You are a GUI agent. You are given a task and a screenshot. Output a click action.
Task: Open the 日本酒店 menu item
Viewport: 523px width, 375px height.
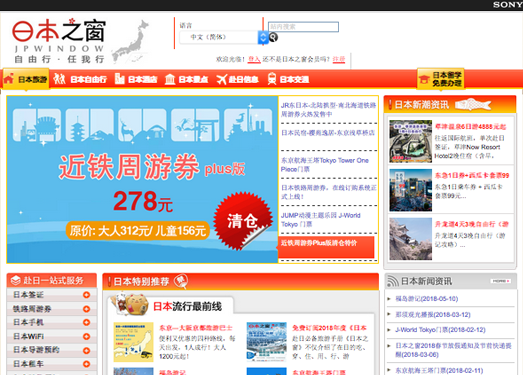142,79
